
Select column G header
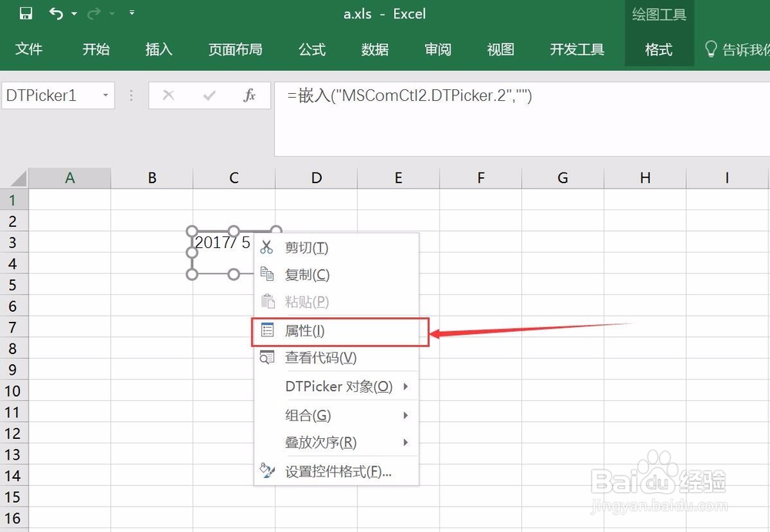pyautogui.click(x=563, y=178)
